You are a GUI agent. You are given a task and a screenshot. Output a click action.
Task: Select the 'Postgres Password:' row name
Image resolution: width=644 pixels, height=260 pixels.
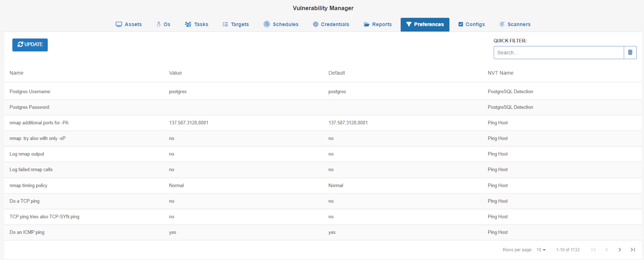[x=30, y=107]
